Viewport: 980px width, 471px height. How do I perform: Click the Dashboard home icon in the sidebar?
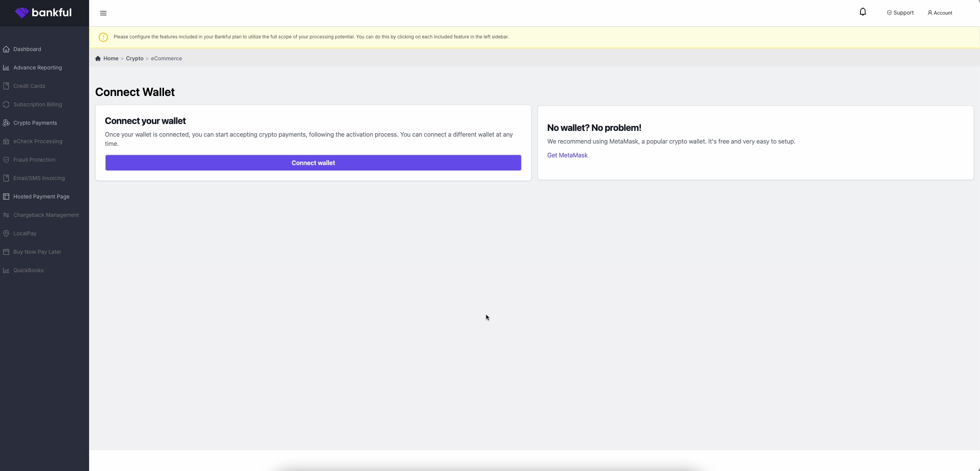click(x=6, y=49)
